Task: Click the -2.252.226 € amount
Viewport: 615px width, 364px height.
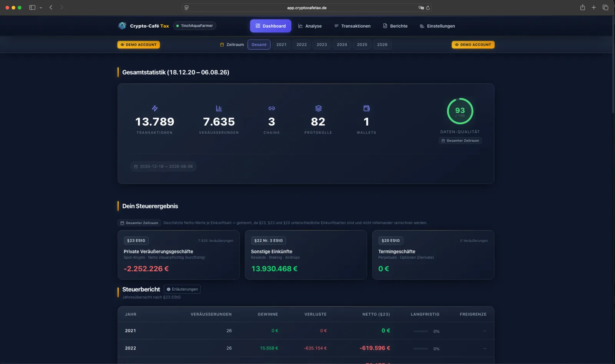Action: coord(146,269)
